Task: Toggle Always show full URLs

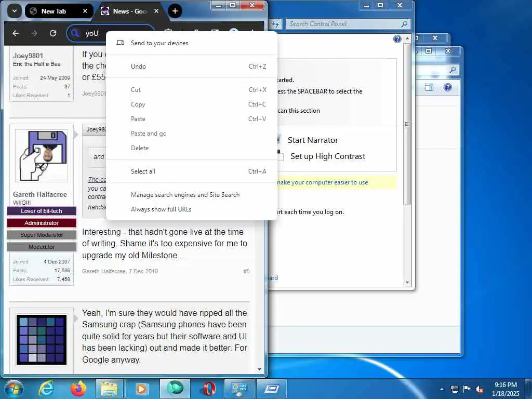Action: pyautogui.click(x=192, y=209)
